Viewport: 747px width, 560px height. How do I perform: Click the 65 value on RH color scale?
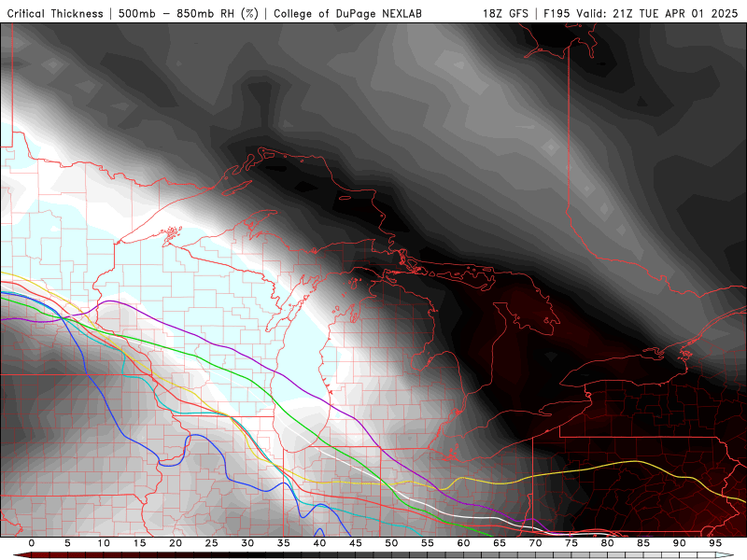pos(500,543)
